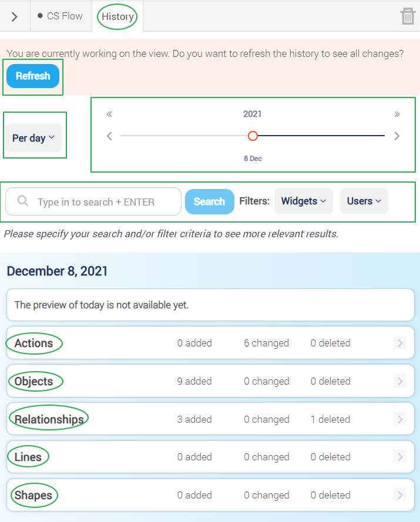Step timeline back with single left arrow
This screenshot has height=522, width=420.
click(x=109, y=136)
